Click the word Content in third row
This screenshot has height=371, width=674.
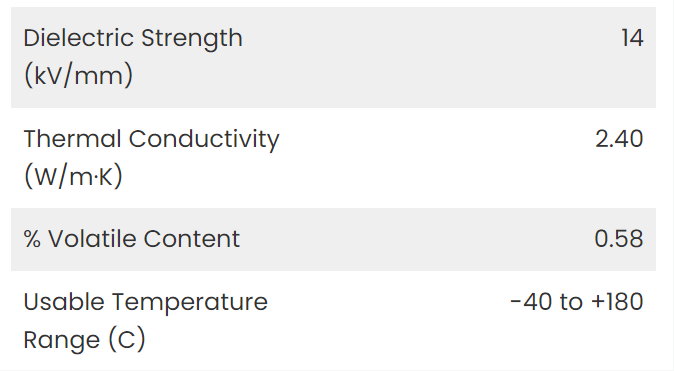click(x=191, y=239)
